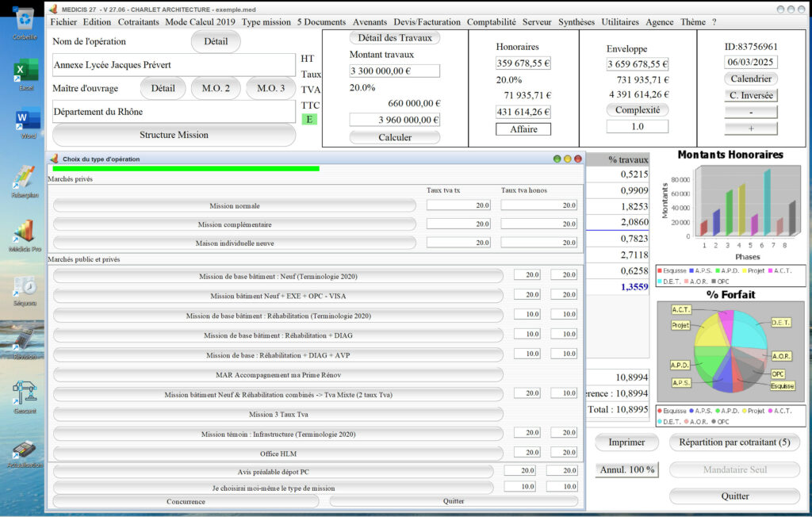Select Mission complémentaire
812x517 pixels.
pos(235,224)
